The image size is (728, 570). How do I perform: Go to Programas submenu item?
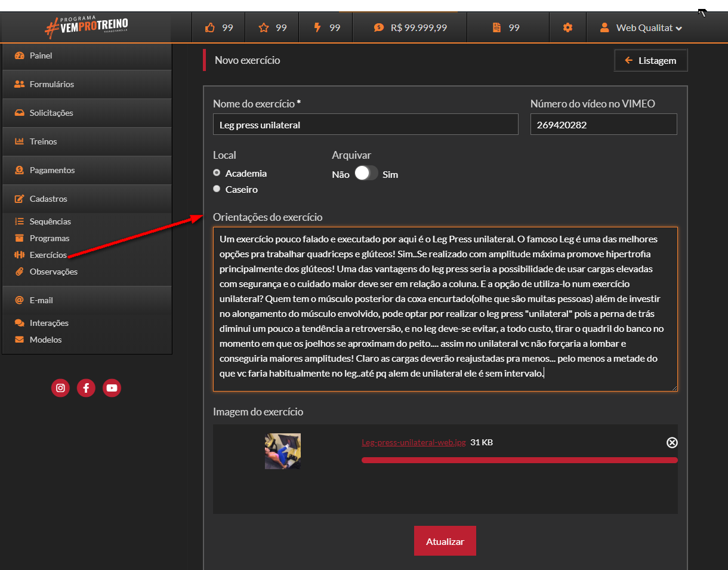tap(50, 238)
